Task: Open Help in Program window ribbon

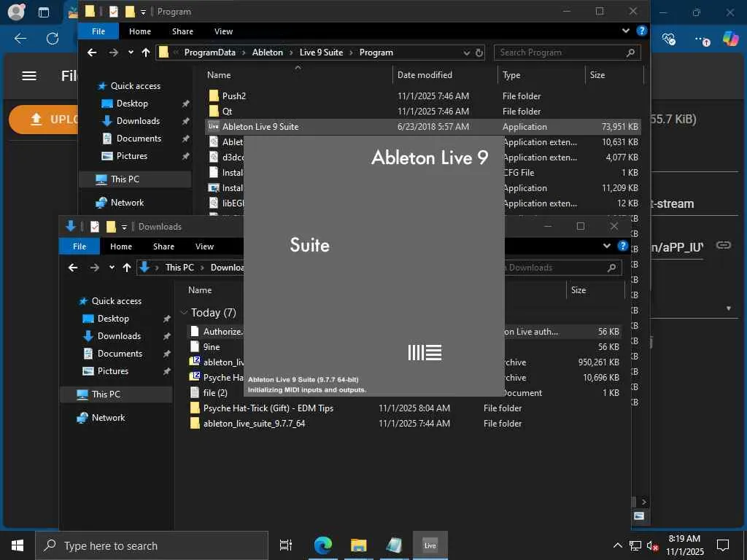Action: point(642,31)
